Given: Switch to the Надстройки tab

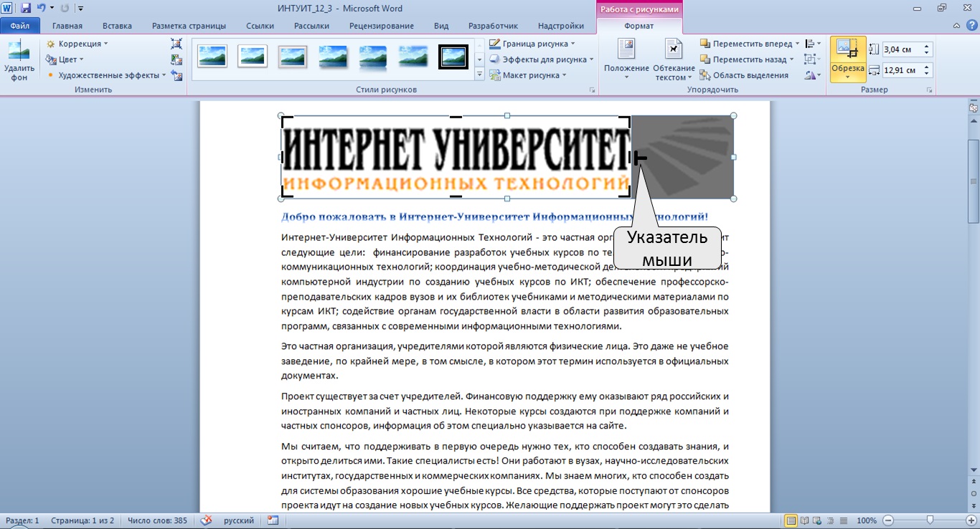Looking at the screenshot, I should click(561, 26).
